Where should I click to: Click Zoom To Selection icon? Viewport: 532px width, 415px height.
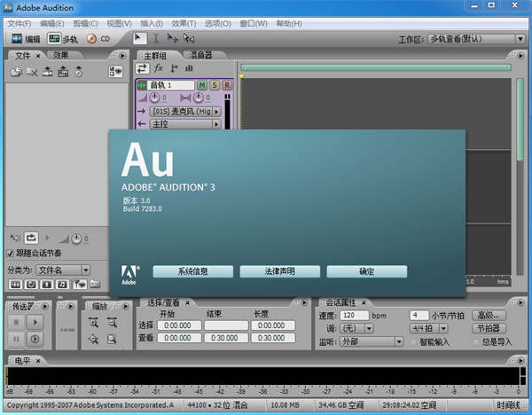pyautogui.click(x=112, y=339)
